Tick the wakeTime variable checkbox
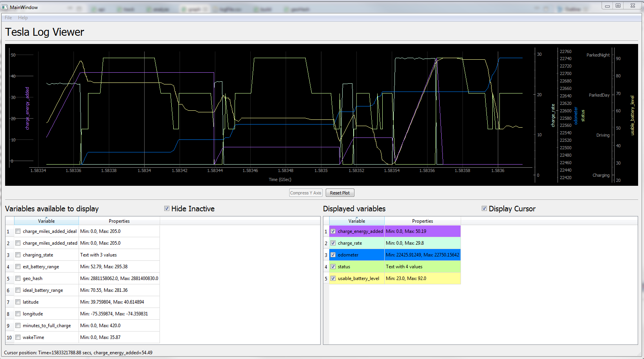The width and height of the screenshot is (644, 359). 18,337
